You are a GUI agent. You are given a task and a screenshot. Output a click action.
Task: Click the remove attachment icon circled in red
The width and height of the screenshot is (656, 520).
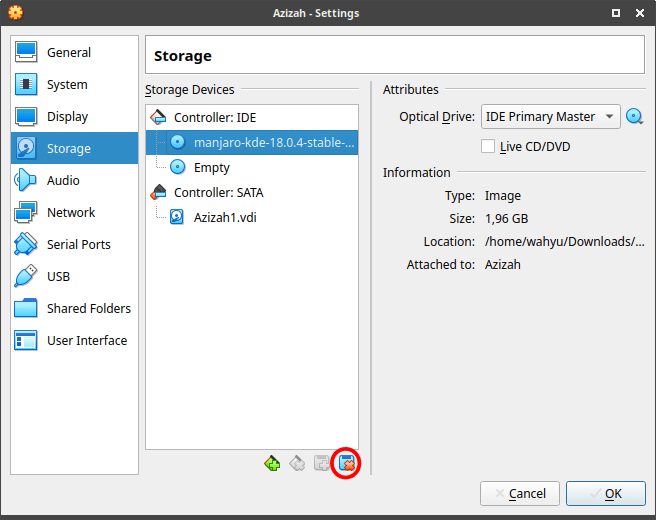pos(347,463)
